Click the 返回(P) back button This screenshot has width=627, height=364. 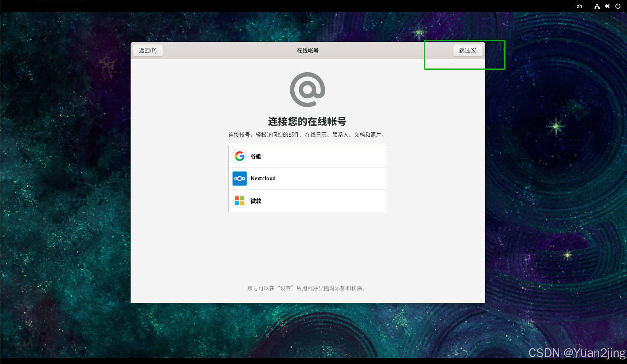pyautogui.click(x=148, y=50)
